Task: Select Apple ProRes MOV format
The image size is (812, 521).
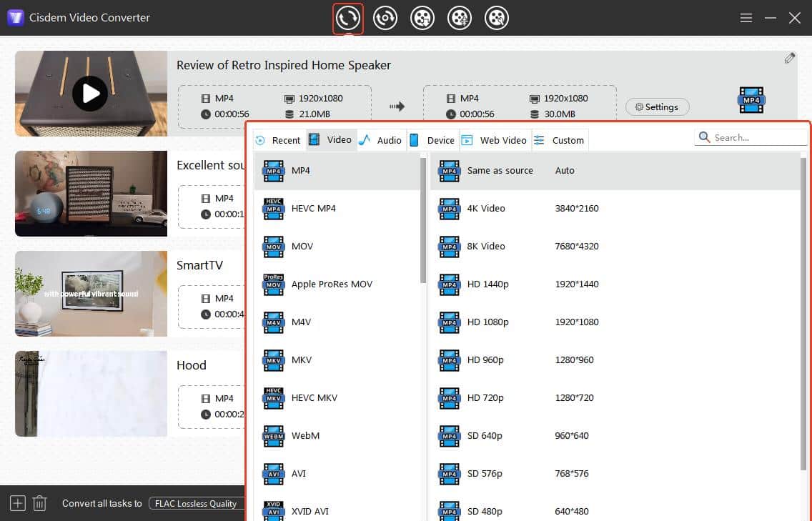Action: [x=337, y=284]
